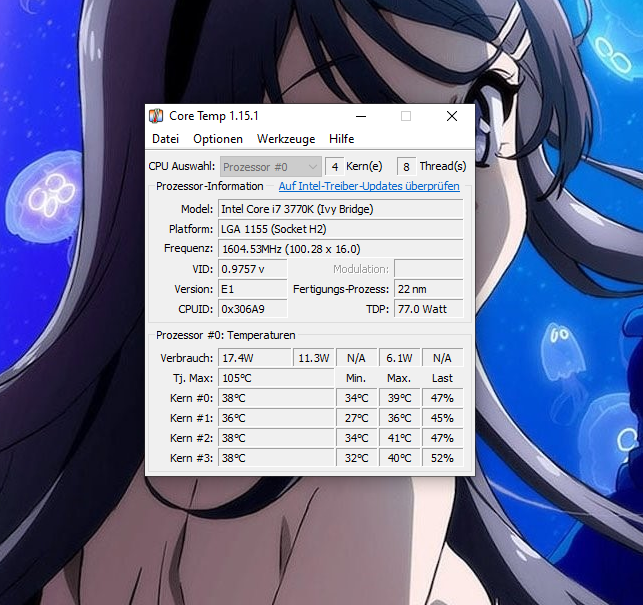The width and height of the screenshot is (643, 605).
Task: Click the Core Temp app icon in title bar
Action: click(156, 116)
